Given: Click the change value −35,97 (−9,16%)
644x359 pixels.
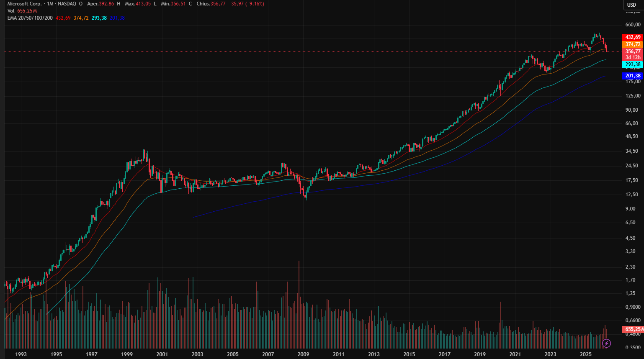Looking at the screenshot, I should 246,4.
